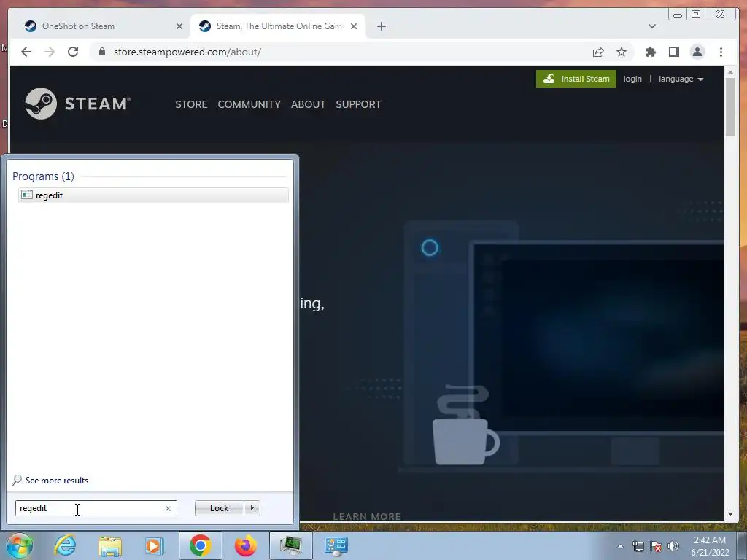
Task: Open Windows Media Player from the taskbar
Action: click(x=154, y=545)
